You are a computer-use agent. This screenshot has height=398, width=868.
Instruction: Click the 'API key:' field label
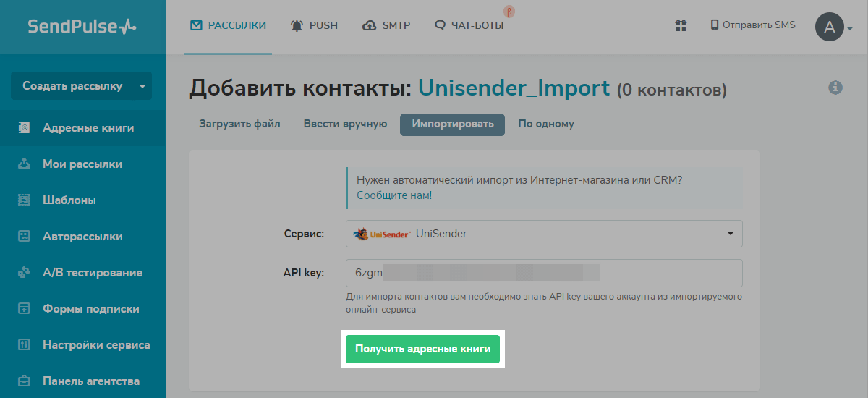[304, 273]
